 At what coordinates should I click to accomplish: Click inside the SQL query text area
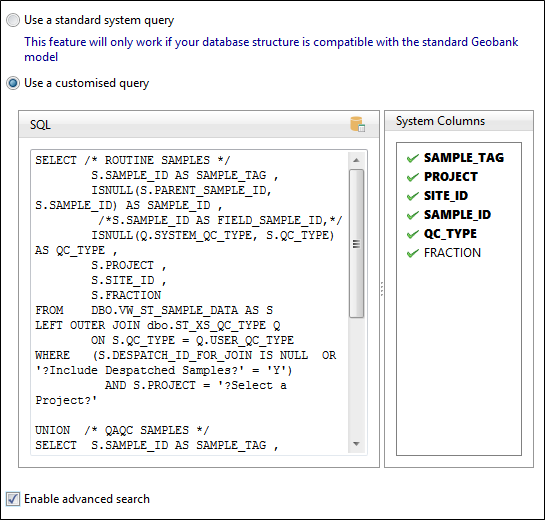pos(189,302)
